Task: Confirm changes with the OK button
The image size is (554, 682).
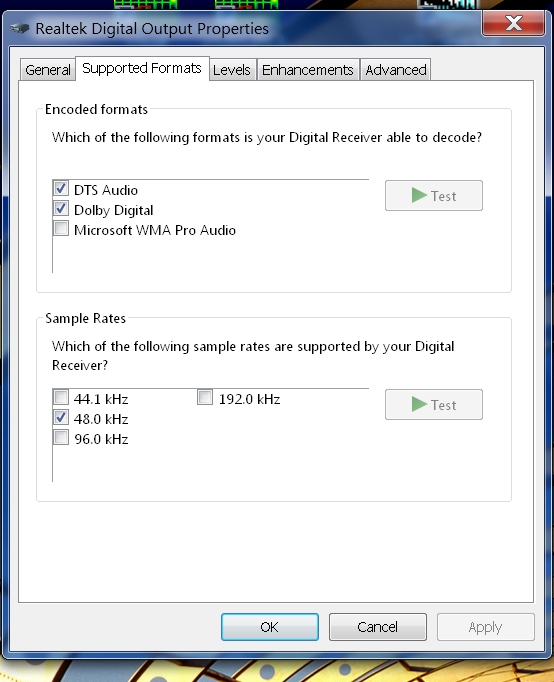Action: pos(270,627)
